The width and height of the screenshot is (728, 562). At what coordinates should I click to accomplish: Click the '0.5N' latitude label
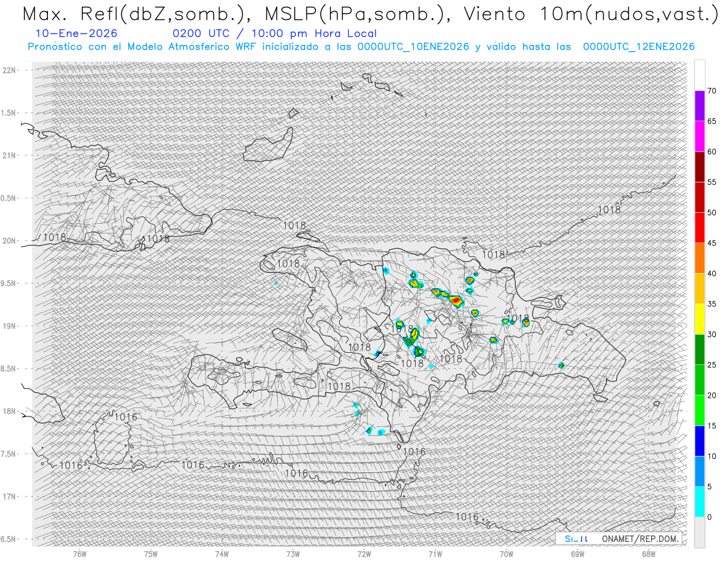tap(8, 198)
